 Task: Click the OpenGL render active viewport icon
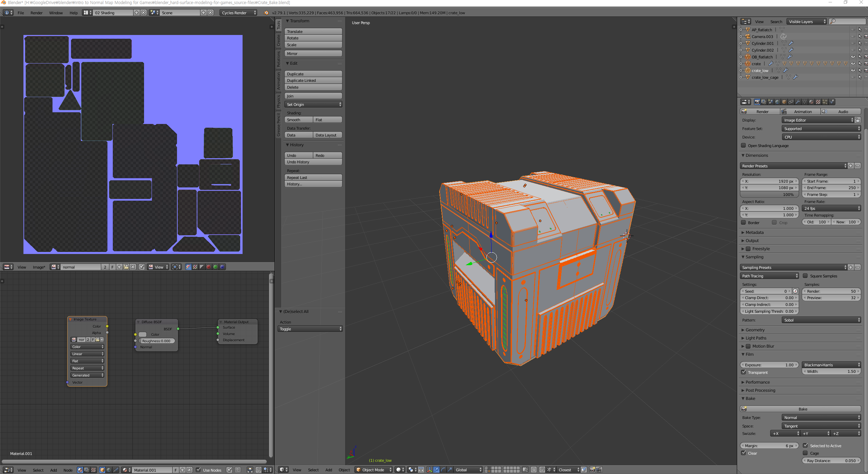click(x=592, y=470)
